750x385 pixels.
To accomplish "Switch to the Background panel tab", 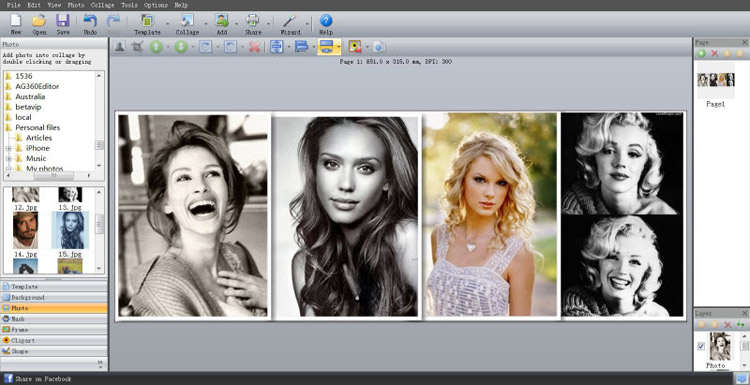I will pos(54,297).
